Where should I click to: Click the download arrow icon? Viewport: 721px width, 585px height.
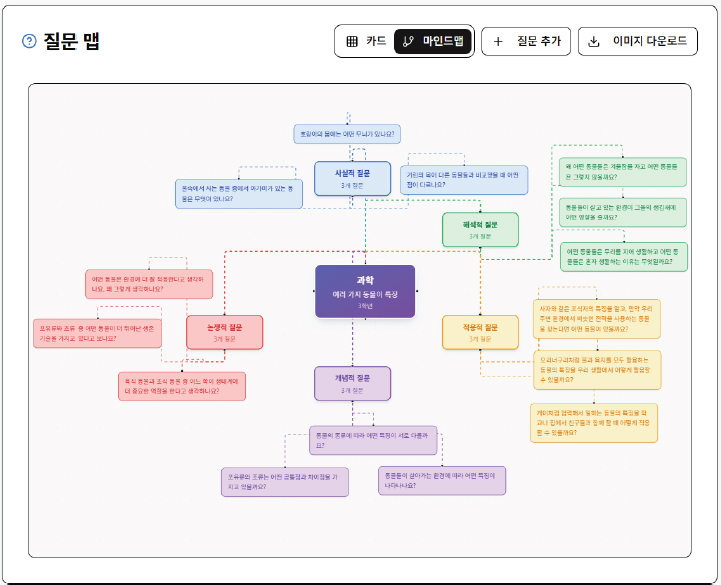click(594, 41)
